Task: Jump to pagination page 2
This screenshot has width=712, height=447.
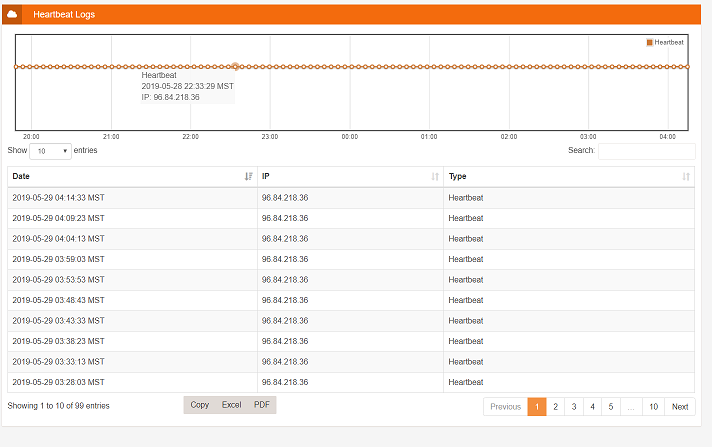Action: (x=555, y=407)
